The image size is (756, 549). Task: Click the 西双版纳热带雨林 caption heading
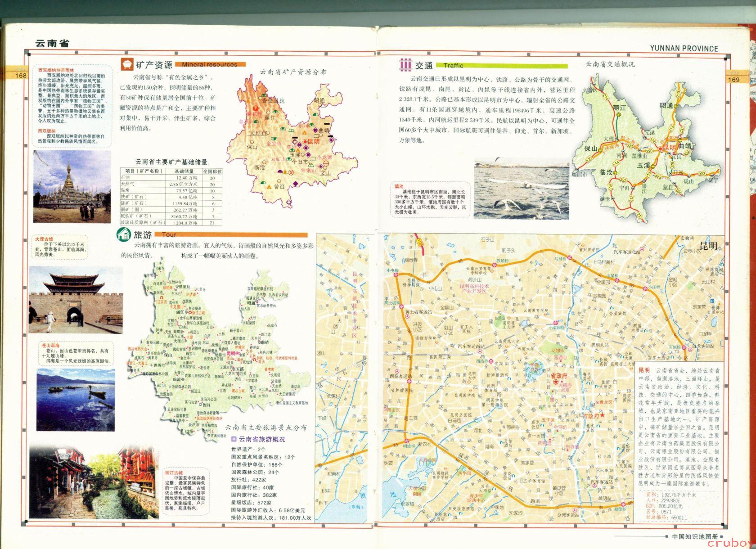pyautogui.click(x=55, y=71)
